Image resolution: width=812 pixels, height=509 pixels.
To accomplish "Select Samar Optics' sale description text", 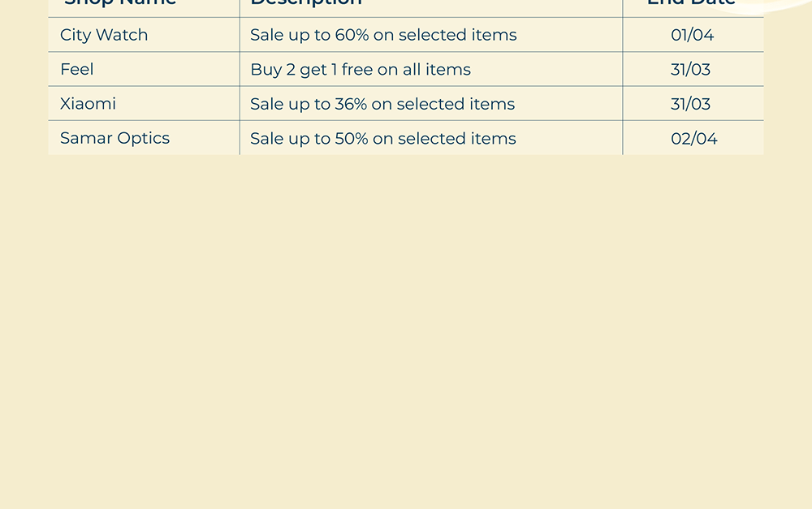I will click(x=383, y=138).
